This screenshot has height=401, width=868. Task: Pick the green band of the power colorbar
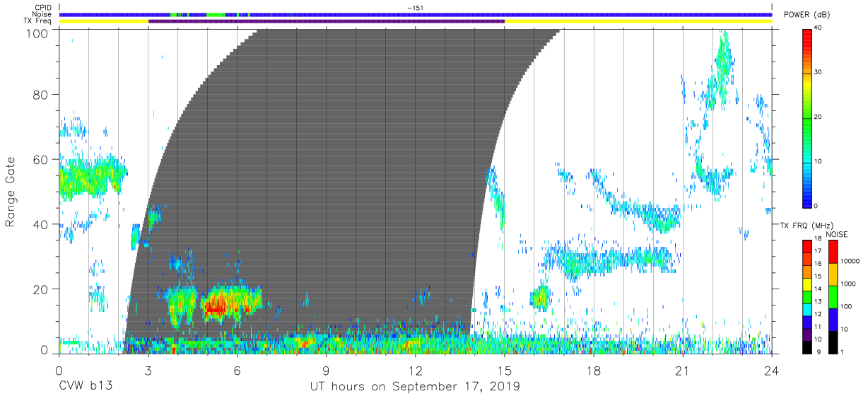click(x=807, y=120)
